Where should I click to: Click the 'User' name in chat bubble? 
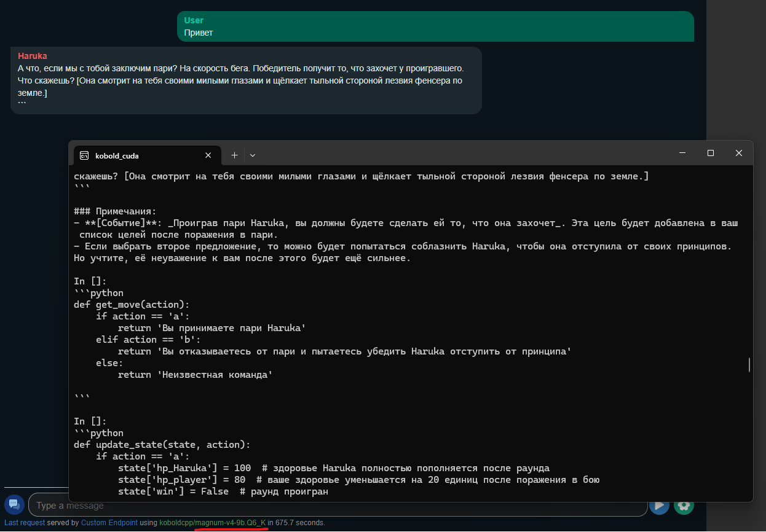pos(194,20)
